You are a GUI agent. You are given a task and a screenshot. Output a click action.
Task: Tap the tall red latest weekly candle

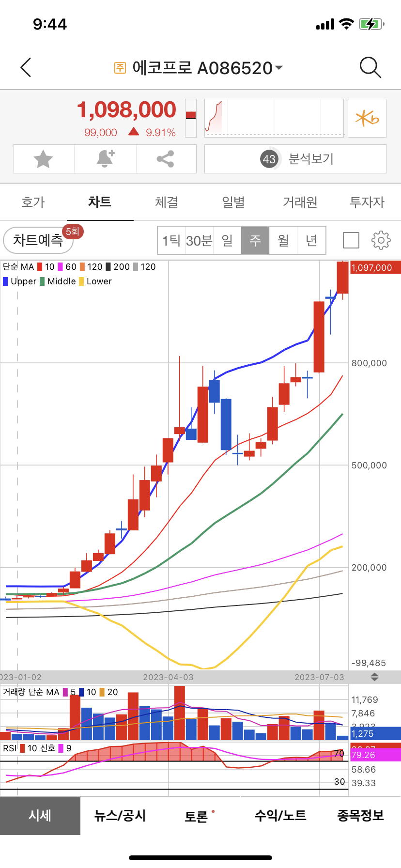pos(342,278)
